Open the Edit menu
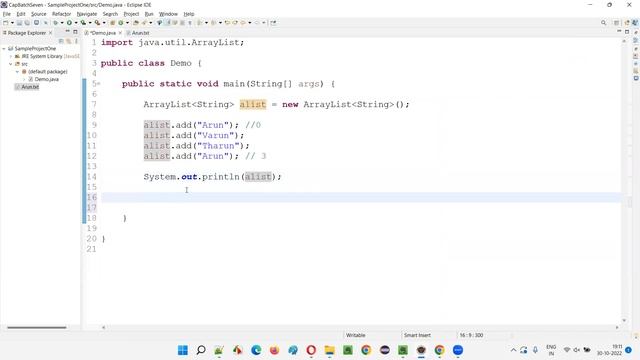The height and width of the screenshot is (360, 640). click(x=21, y=14)
